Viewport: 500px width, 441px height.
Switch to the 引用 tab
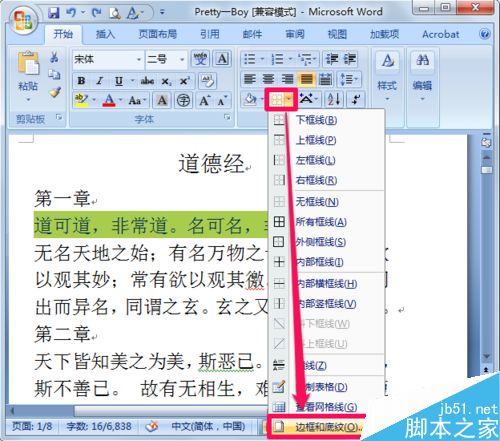[x=210, y=34]
